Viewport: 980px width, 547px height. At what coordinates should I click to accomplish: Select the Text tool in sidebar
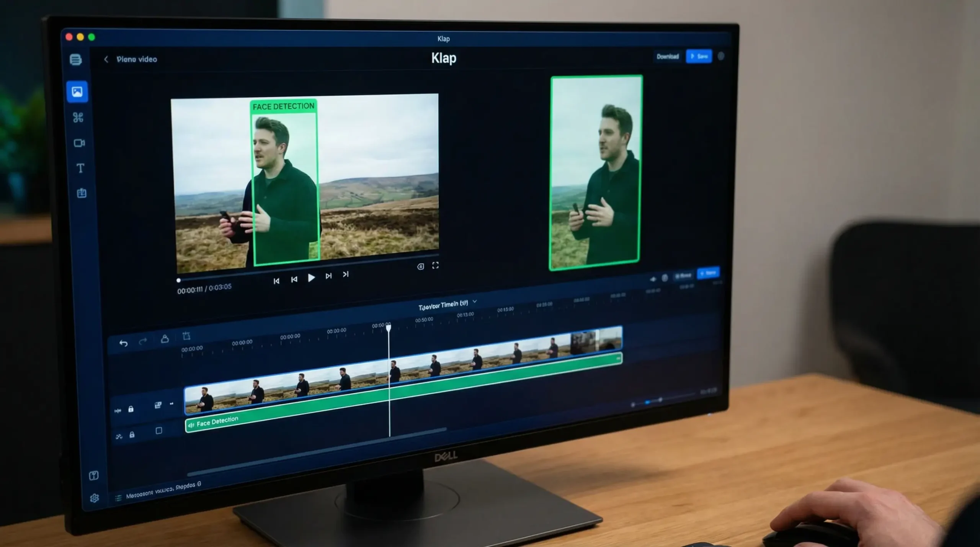click(80, 168)
